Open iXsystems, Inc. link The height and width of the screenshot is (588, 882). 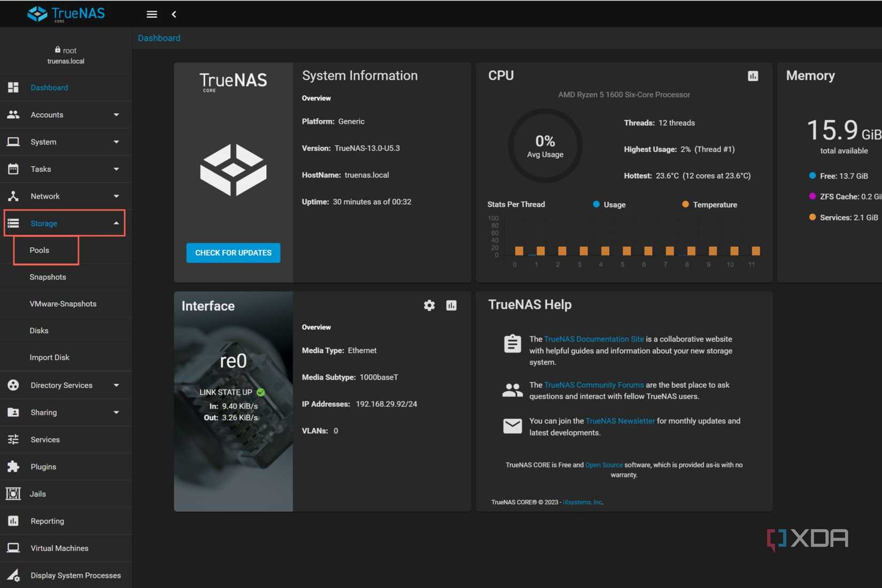point(582,502)
